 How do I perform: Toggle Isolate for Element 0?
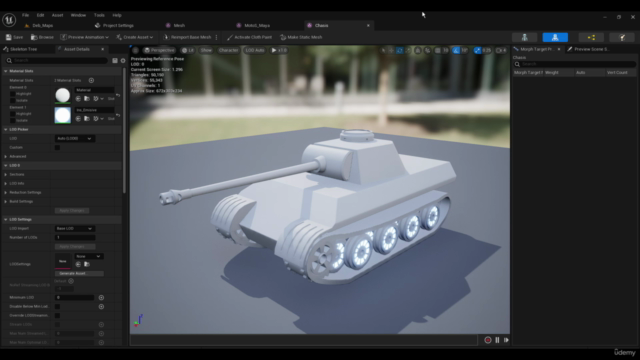tap(13, 100)
